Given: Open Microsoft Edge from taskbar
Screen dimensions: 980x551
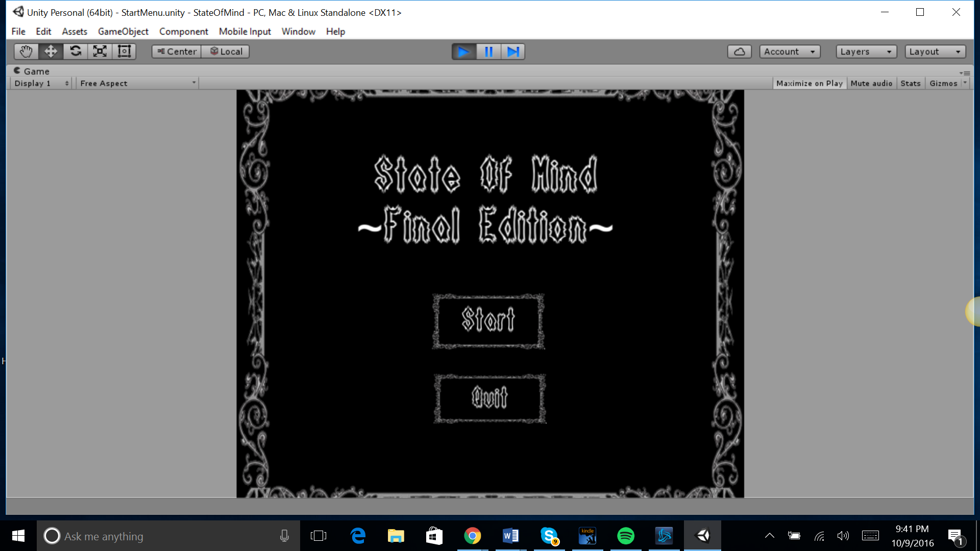Looking at the screenshot, I should coord(358,536).
